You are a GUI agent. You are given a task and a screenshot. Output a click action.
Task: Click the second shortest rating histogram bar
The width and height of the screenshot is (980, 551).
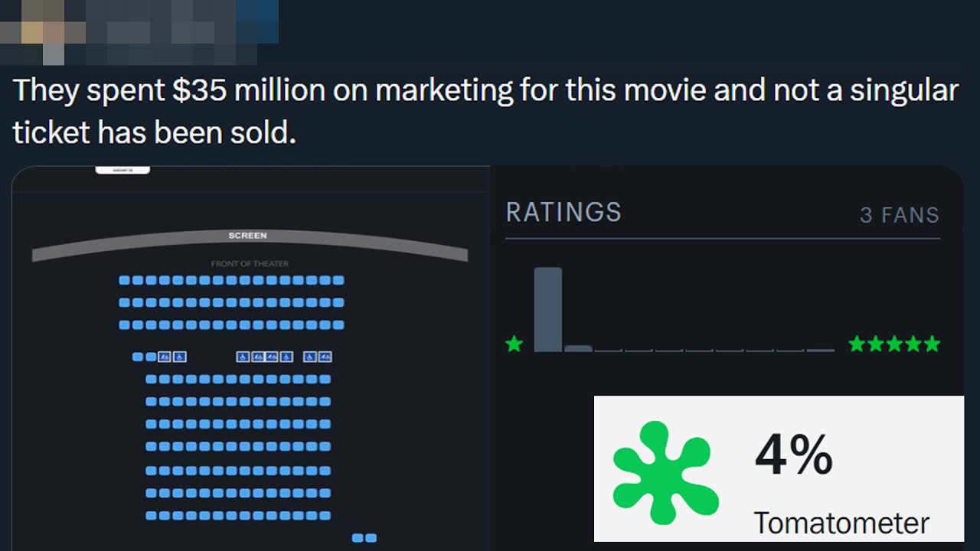821,350
